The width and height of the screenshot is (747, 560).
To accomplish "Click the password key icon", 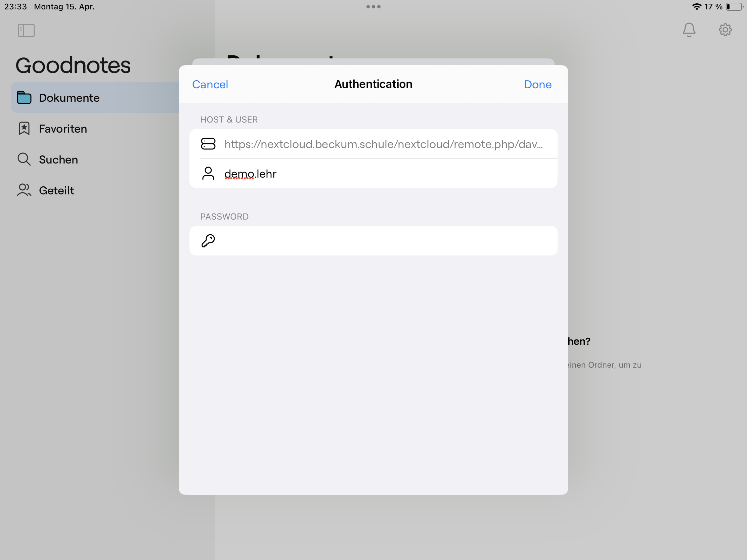I will coord(208,241).
